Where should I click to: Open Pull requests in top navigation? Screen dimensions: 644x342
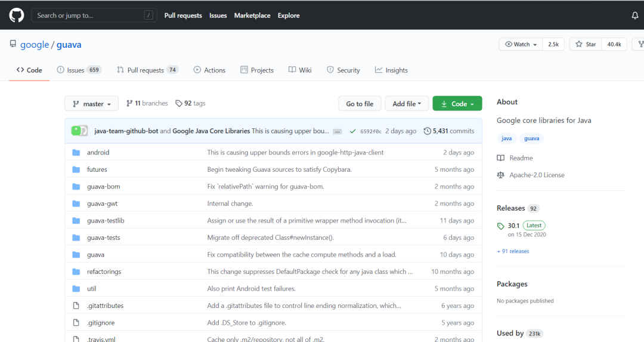pos(183,16)
